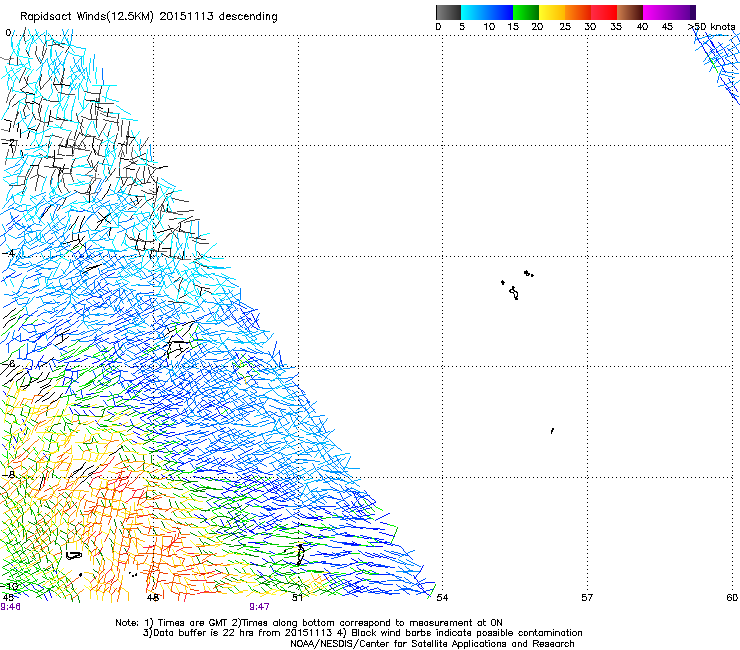Click the '54' longitude label on bottom axis
This screenshot has height=650, width=740.
(x=442, y=598)
